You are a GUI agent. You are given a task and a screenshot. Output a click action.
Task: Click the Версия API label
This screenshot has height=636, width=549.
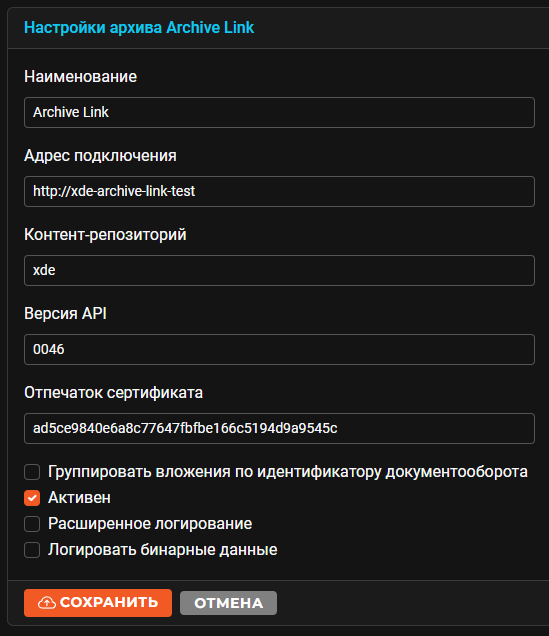pyautogui.click(x=65, y=314)
